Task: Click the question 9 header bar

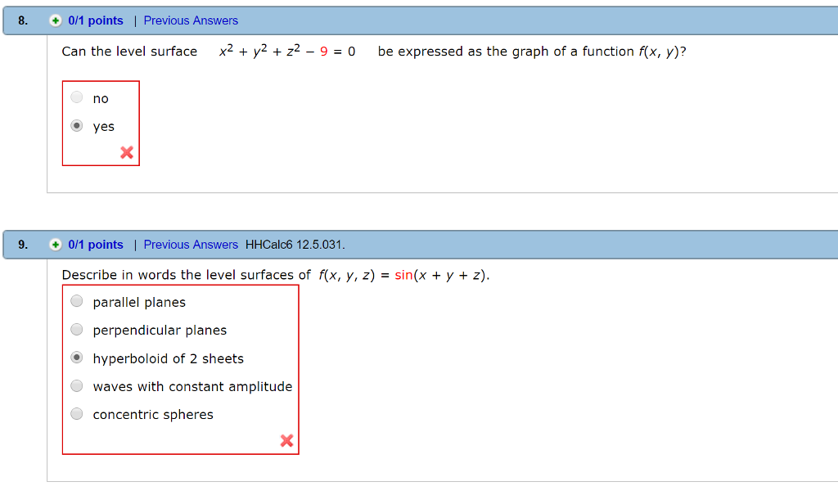Action: point(491,244)
